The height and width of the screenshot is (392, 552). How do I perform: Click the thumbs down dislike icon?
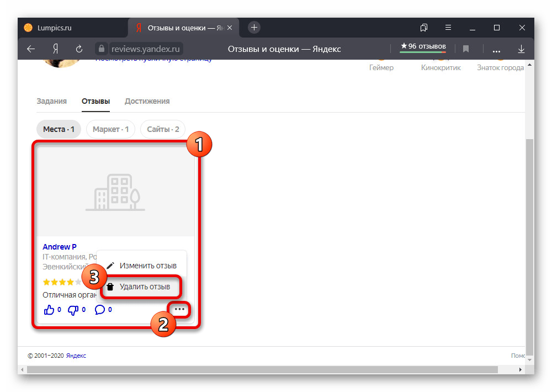coord(73,310)
